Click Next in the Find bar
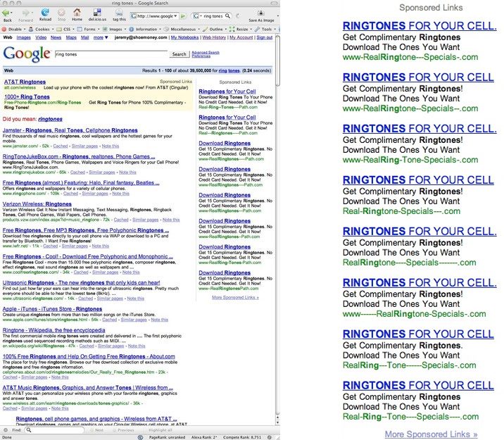Image resolution: width=504 pixels, height=440 pixels. 96,430
